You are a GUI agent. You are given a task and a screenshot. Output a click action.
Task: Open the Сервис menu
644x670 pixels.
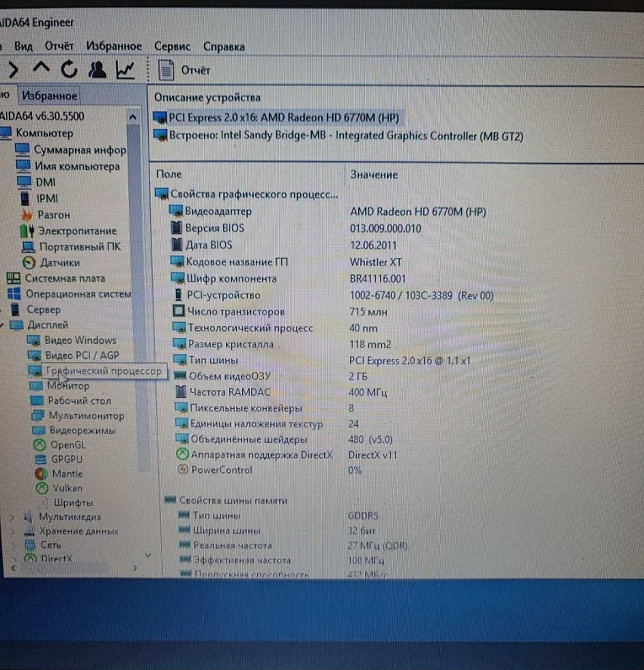(172, 46)
